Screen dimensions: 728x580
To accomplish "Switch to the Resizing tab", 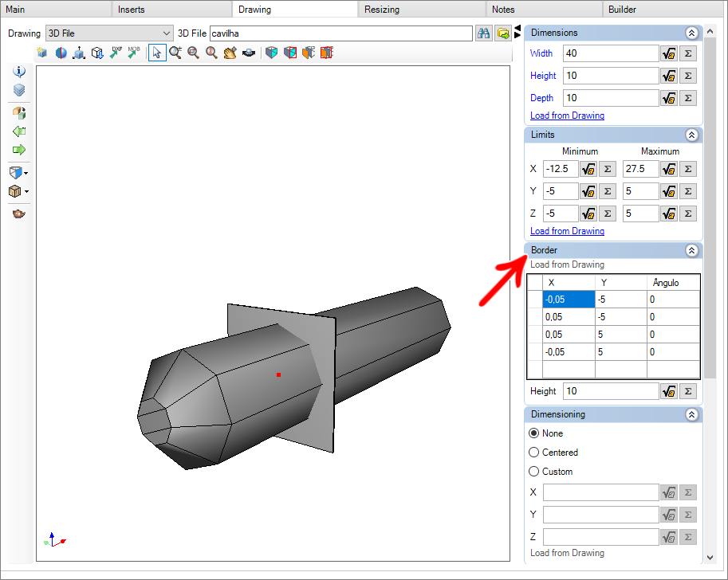I will [x=422, y=10].
